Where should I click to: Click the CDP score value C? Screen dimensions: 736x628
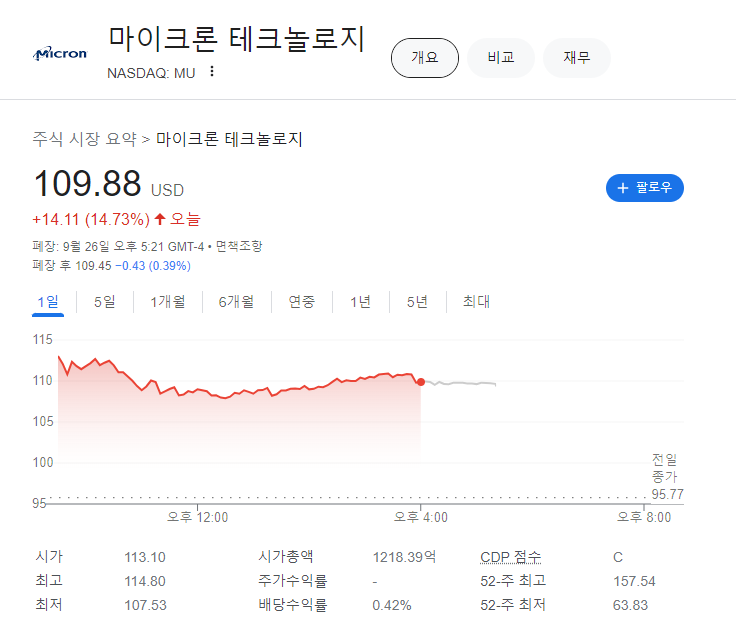(618, 557)
